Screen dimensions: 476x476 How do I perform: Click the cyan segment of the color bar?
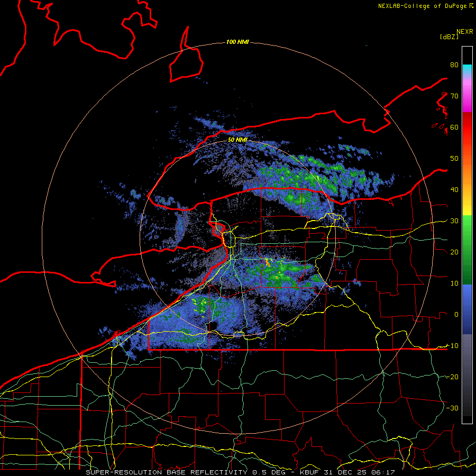click(x=467, y=69)
